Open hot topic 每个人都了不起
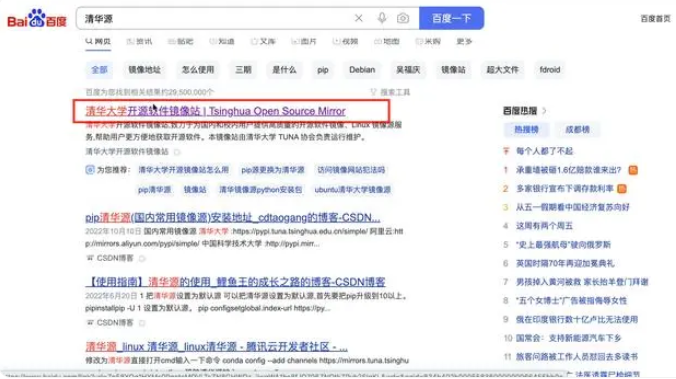 pos(544,151)
